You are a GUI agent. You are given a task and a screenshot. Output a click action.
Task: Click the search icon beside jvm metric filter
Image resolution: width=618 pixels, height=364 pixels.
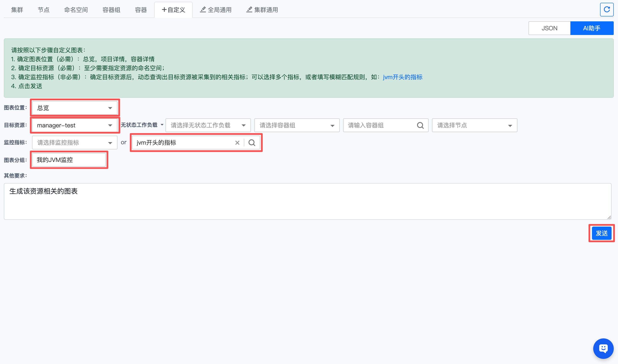(252, 143)
